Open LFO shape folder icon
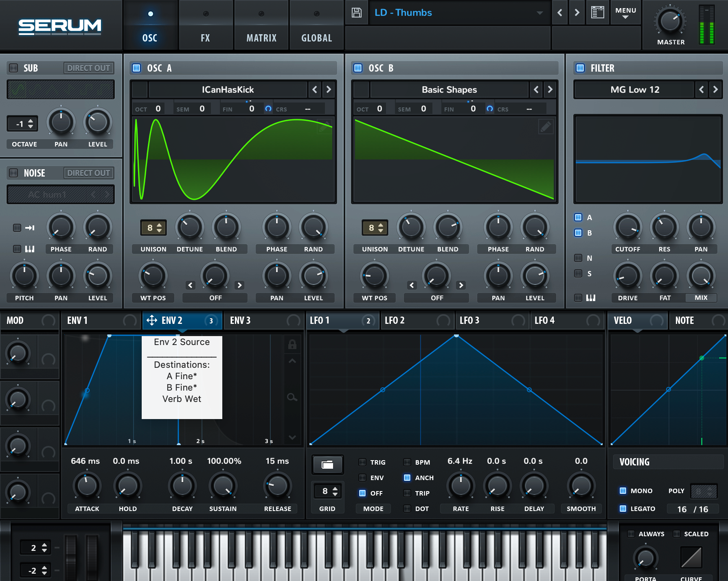Image resolution: width=728 pixels, height=581 pixels. coord(328,465)
